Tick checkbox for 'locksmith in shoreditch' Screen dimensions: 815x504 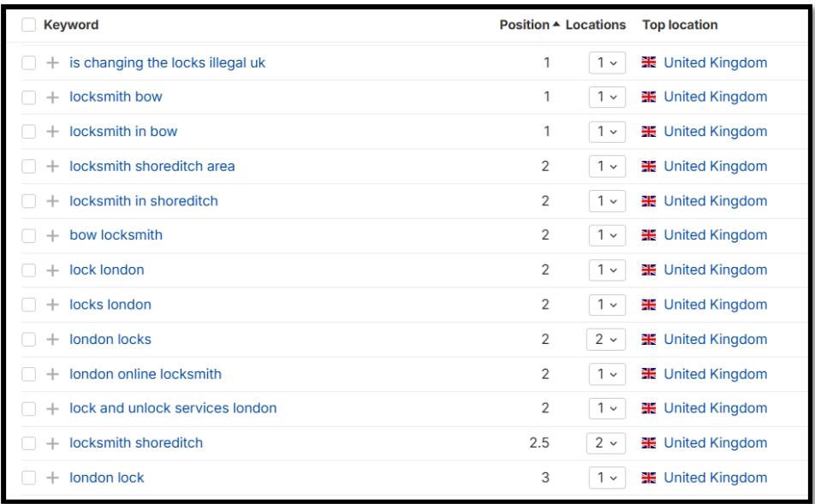pos(28,201)
